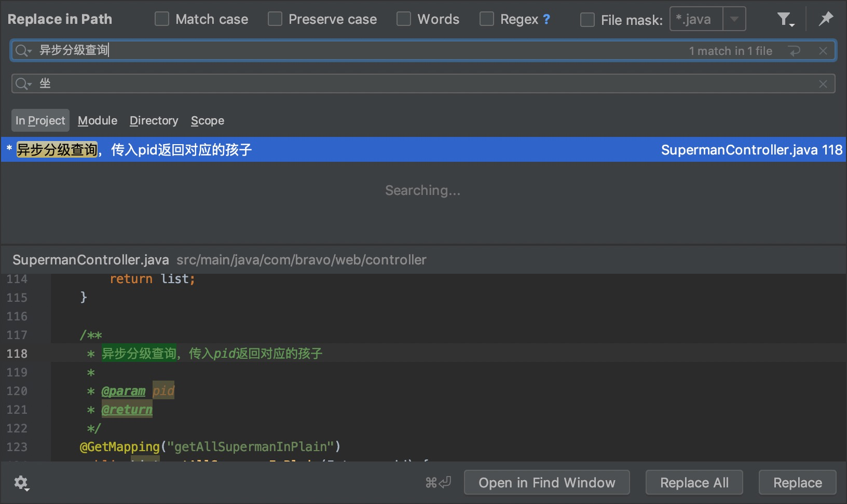Click line number 123 in the gutter
The width and height of the screenshot is (847, 504).
pos(17,447)
